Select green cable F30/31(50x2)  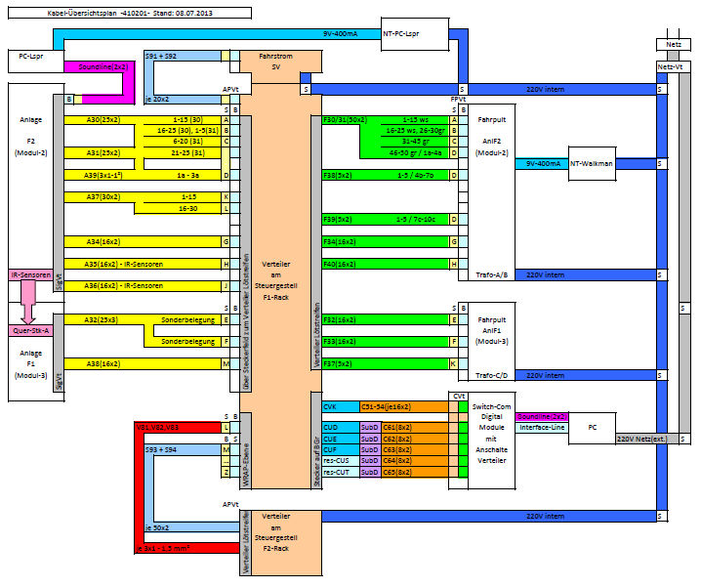(345, 120)
